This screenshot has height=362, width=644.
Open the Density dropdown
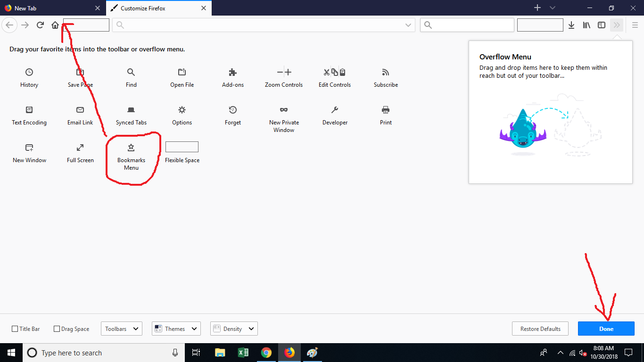[234, 329]
